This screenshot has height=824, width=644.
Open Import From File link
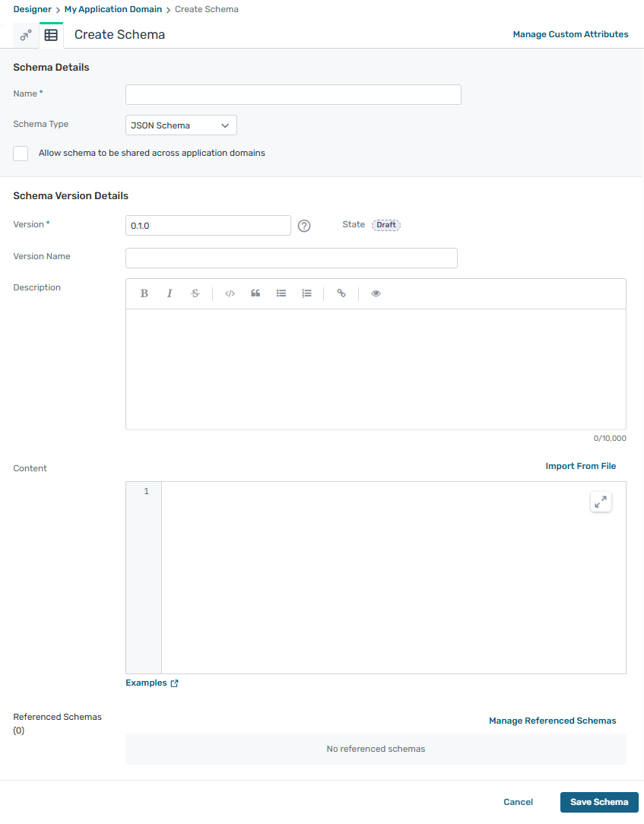point(580,466)
